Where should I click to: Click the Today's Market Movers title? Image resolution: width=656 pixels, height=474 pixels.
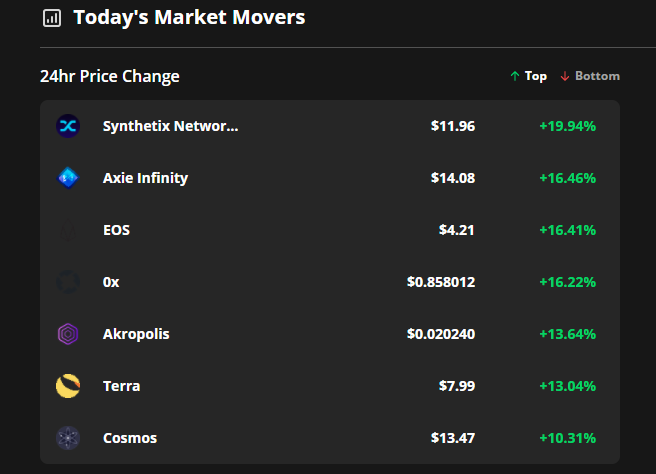point(189,17)
